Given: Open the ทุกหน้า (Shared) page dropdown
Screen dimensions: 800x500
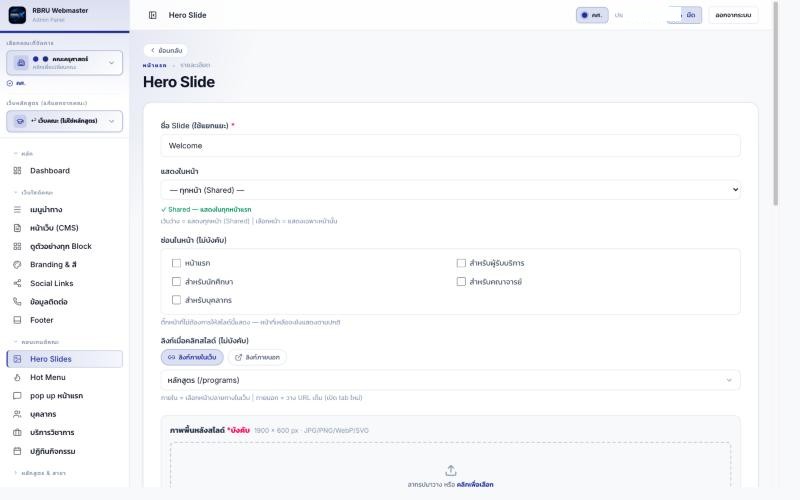Looking at the screenshot, I should (451, 190).
